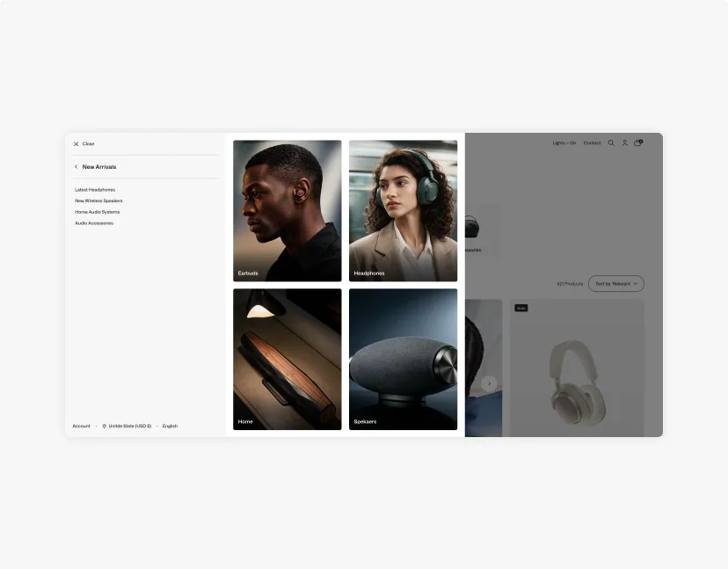Viewport: 728px width, 569px height.
Task: Click the New Arrivals heading
Action: click(x=99, y=167)
